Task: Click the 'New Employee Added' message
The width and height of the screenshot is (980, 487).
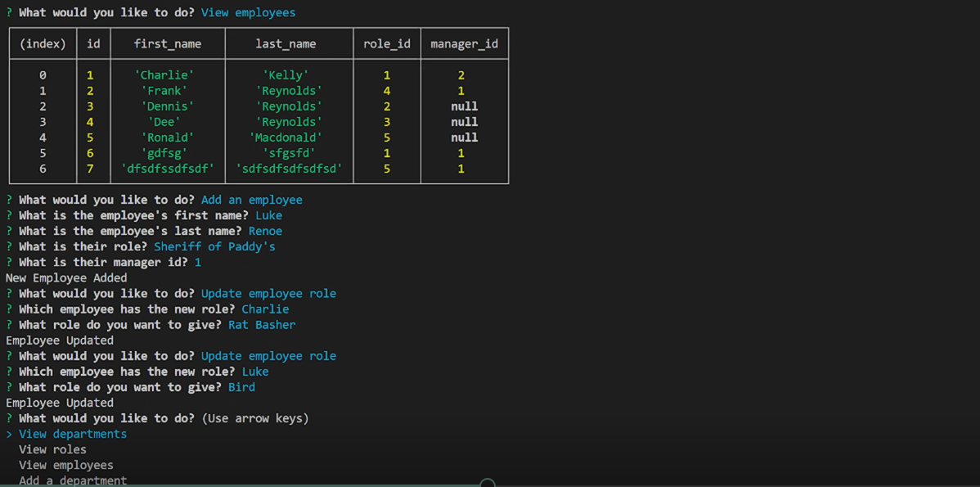Action: 66,277
